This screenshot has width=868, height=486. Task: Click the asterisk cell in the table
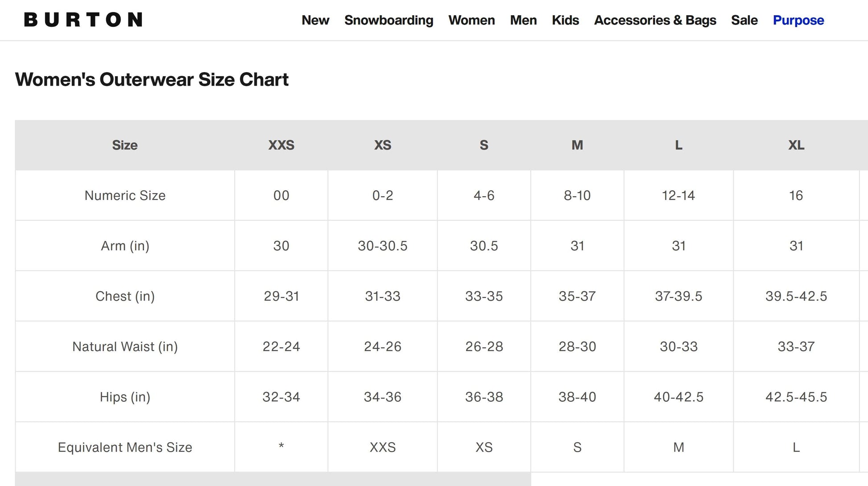(x=281, y=447)
